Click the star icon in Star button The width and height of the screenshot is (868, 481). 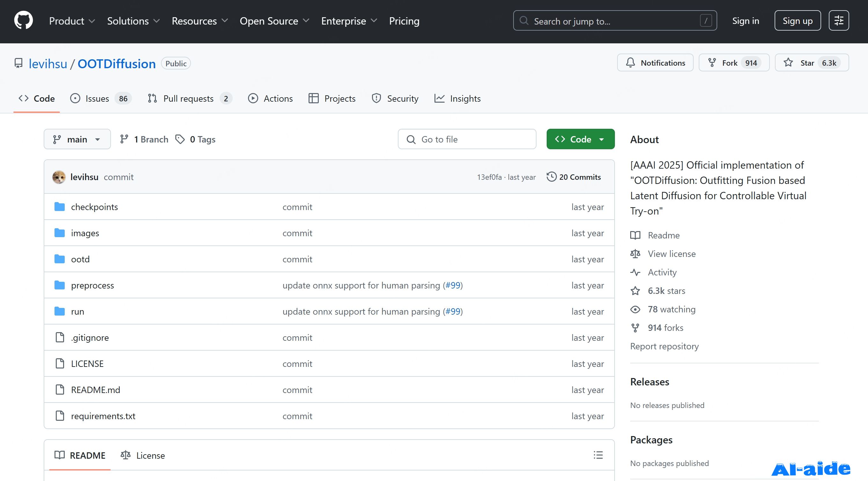(788, 62)
